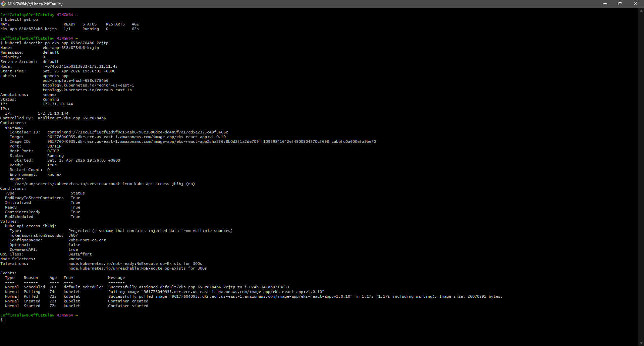Screen dimensions: 644x346
Task: Click the QoS Class value 'BestEffort'
Action: 80,254
